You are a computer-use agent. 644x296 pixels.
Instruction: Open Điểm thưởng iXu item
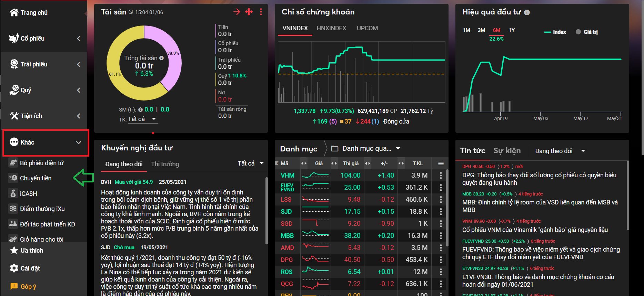pyautogui.click(x=42, y=209)
